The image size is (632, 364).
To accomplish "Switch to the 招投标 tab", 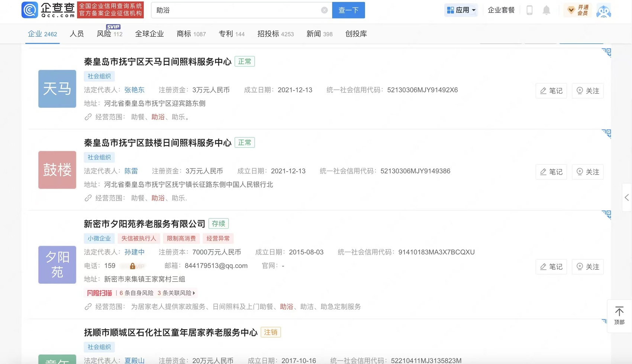I will [275, 34].
